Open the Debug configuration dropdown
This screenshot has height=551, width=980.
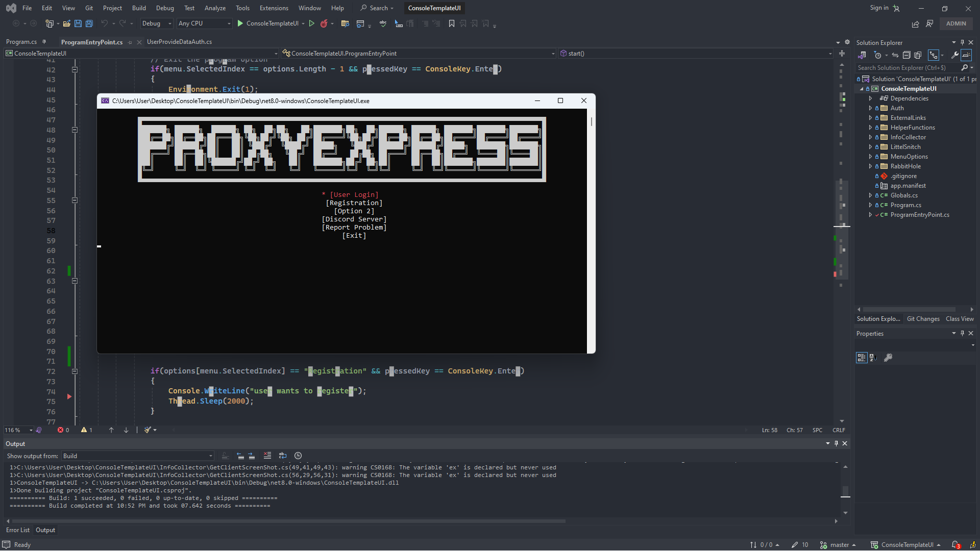(156, 23)
